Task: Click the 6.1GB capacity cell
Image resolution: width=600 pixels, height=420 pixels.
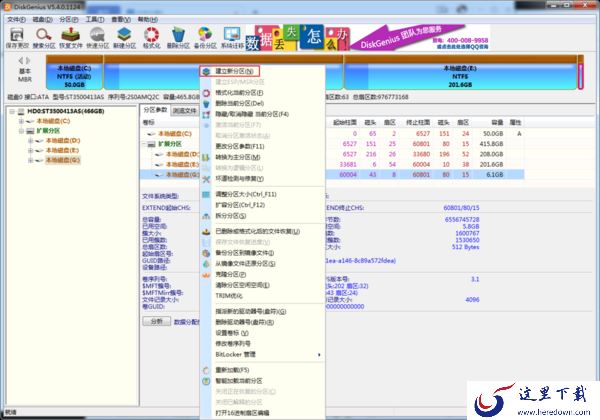Action: tap(495, 175)
